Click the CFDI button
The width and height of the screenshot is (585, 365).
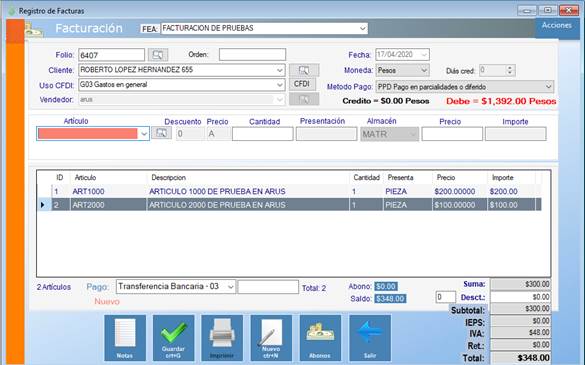302,84
